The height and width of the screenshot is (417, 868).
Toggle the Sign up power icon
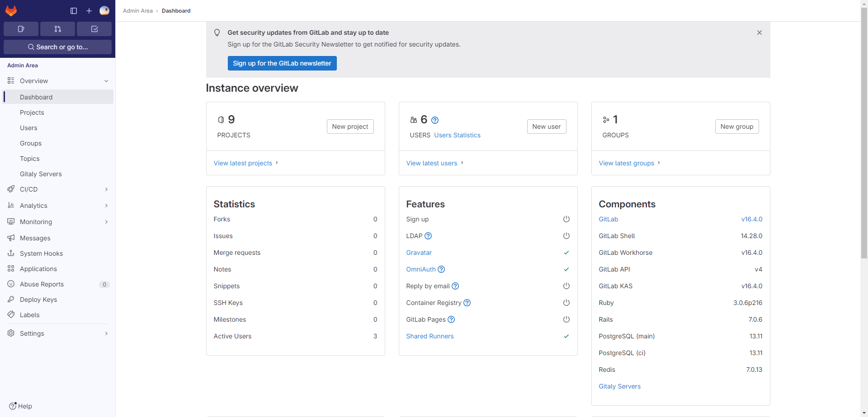point(566,219)
